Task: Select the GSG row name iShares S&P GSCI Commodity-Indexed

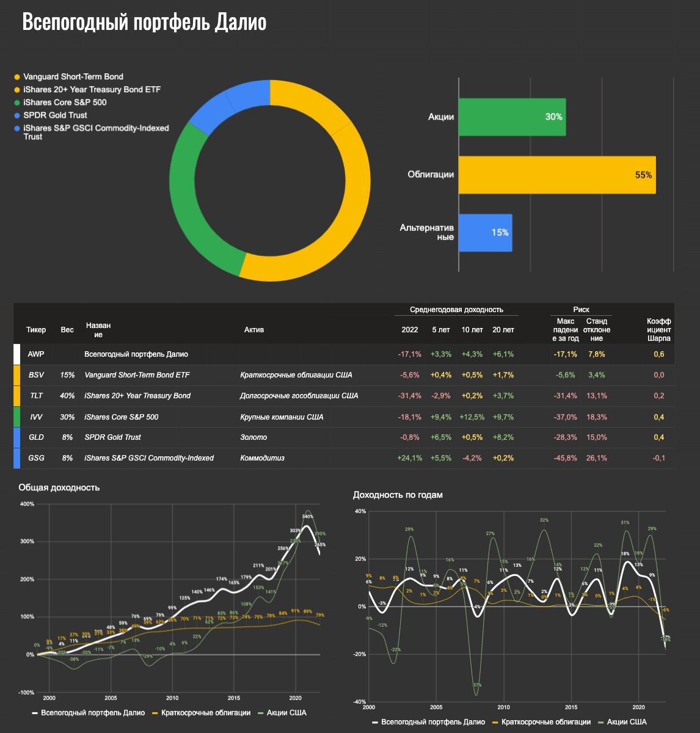Action: [x=149, y=458]
